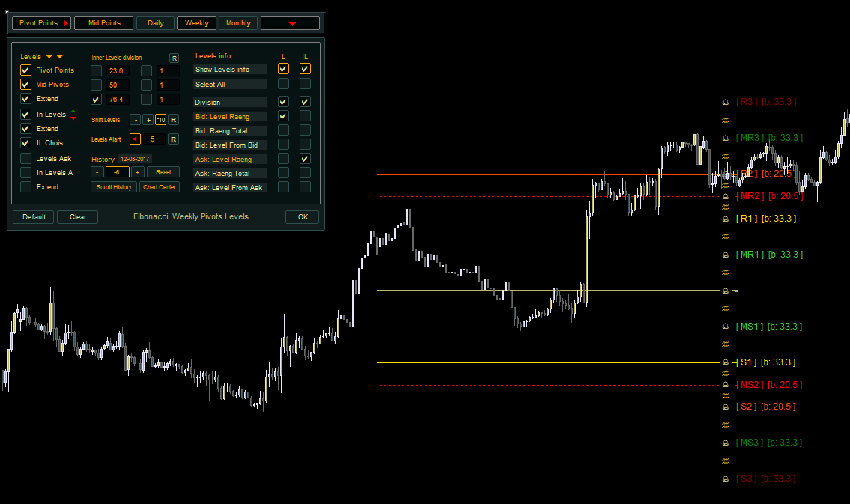Enable the Levels Ask checkbox
Viewport: 850px width, 504px height.
point(25,159)
